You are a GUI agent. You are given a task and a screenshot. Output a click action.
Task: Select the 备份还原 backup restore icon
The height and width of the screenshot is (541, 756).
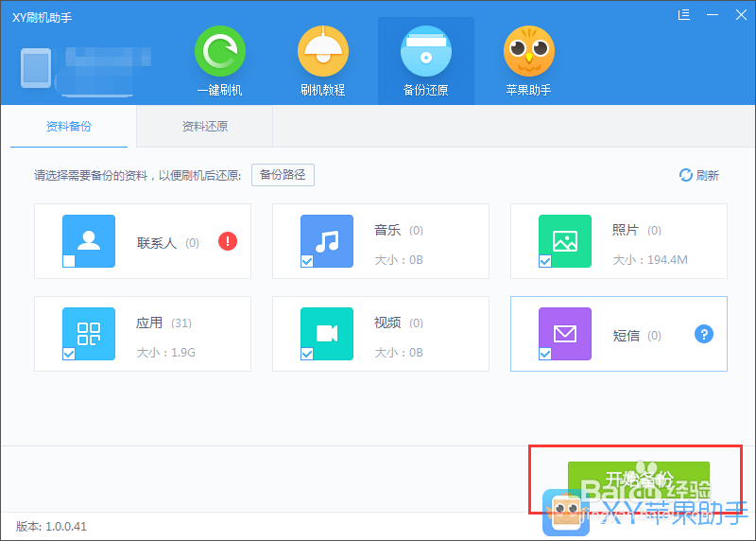click(x=426, y=52)
